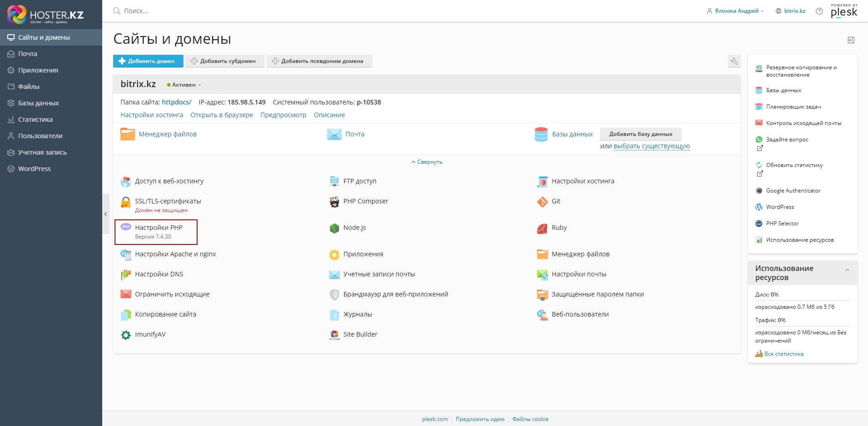The width and height of the screenshot is (868, 426).
Task: Click the large Databases stack icon
Action: click(x=541, y=135)
